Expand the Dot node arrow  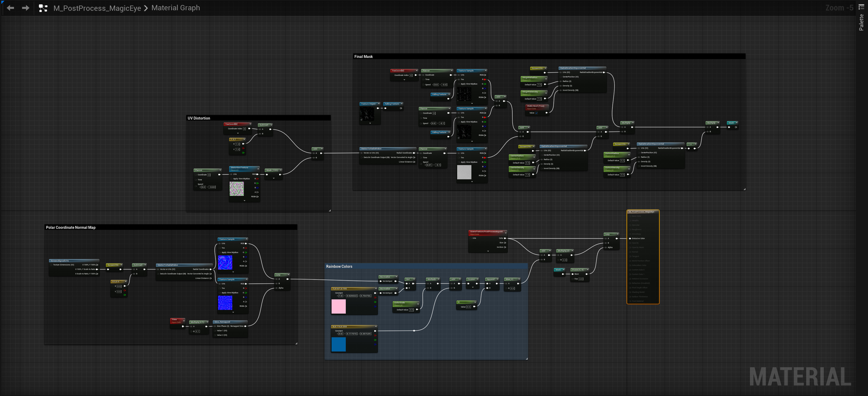(x=414, y=279)
